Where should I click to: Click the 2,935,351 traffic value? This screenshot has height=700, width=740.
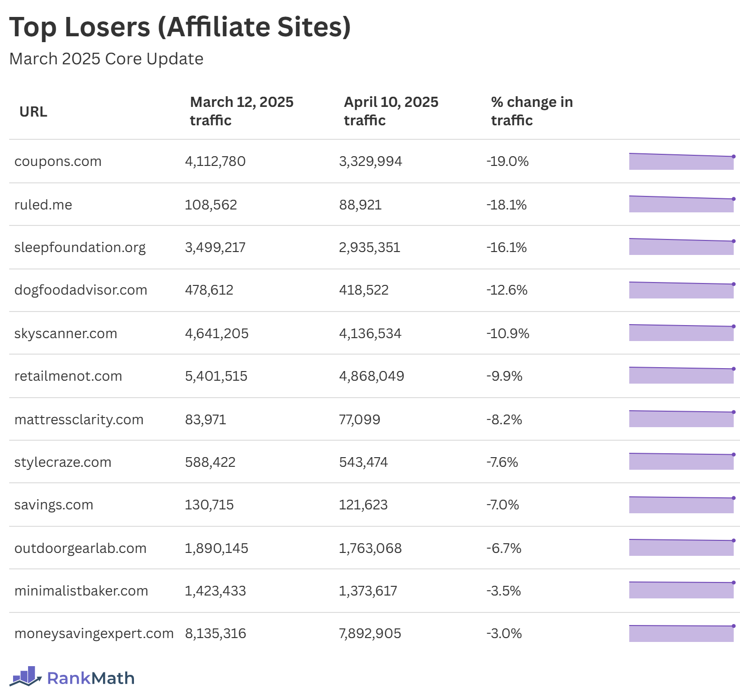tap(370, 248)
